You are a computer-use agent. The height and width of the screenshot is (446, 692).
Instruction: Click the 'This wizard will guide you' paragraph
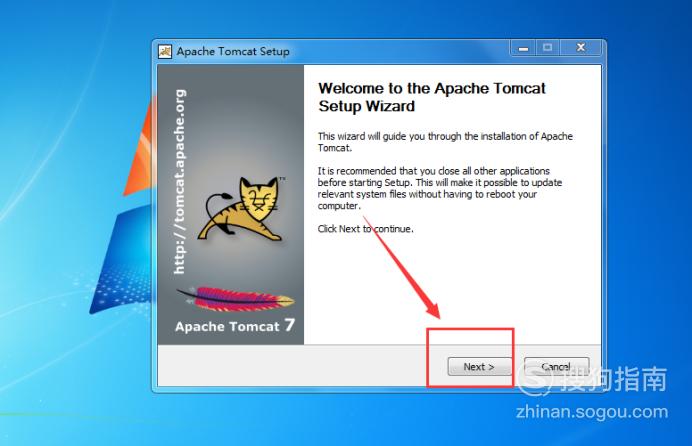(445, 142)
